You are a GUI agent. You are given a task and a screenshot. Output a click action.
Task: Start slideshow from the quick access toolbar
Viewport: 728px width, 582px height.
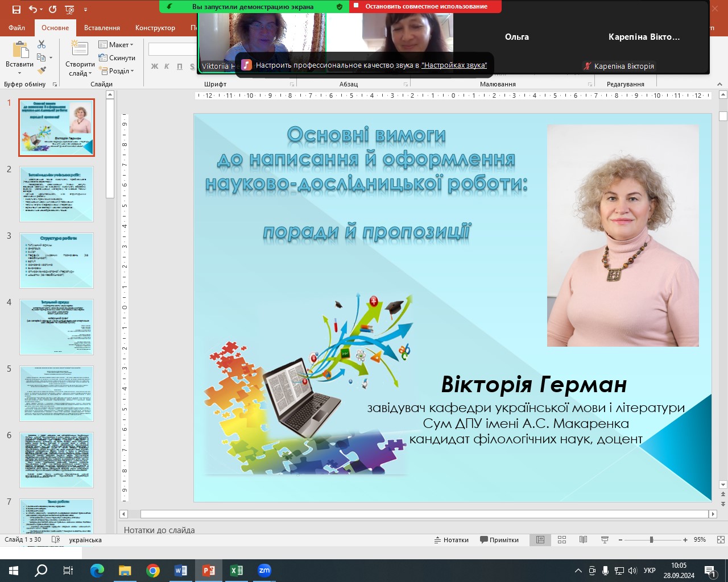click(x=69, y=10)
